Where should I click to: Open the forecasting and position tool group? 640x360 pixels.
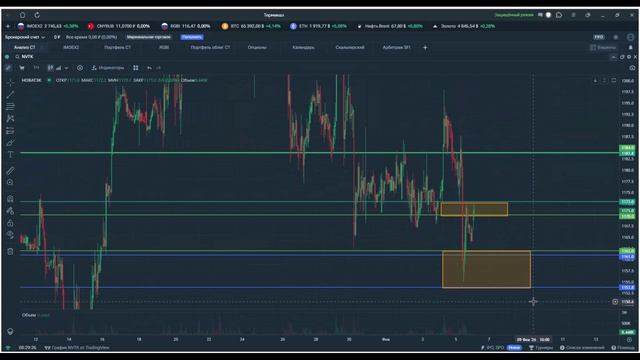click(11, 131)
